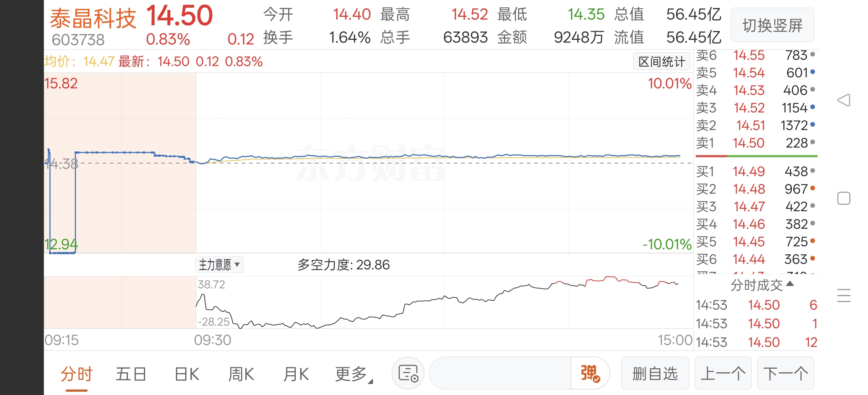The height and width of the screenshot is (395, 868).
Task: Collapse the 分时成交 panel arrow
Action: click(x=790, y=284)
